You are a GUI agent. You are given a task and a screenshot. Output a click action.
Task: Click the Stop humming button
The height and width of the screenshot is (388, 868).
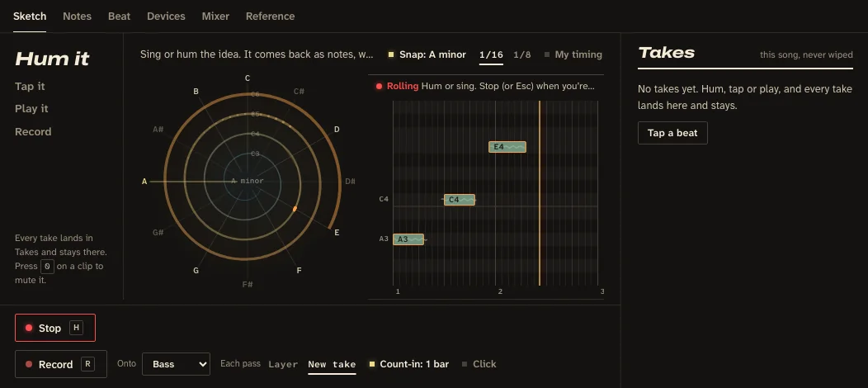pyautogui.click(x=54, y=328)
